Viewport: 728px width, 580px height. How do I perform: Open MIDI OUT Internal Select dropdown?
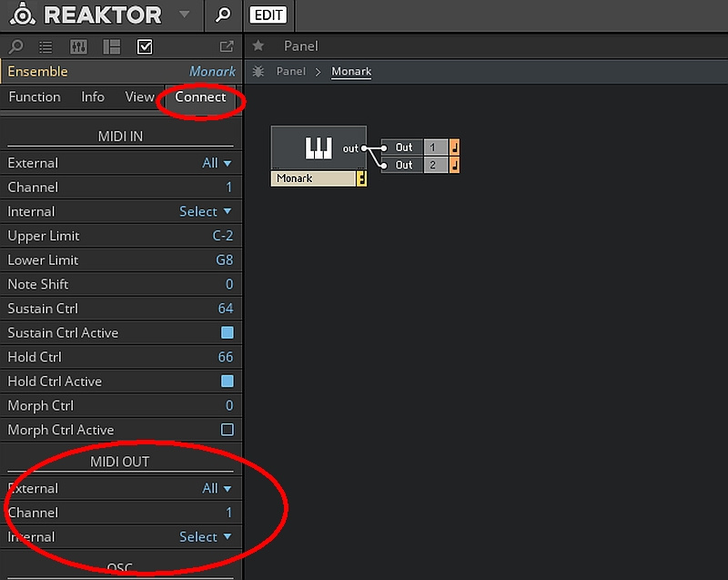pos(206,537)
